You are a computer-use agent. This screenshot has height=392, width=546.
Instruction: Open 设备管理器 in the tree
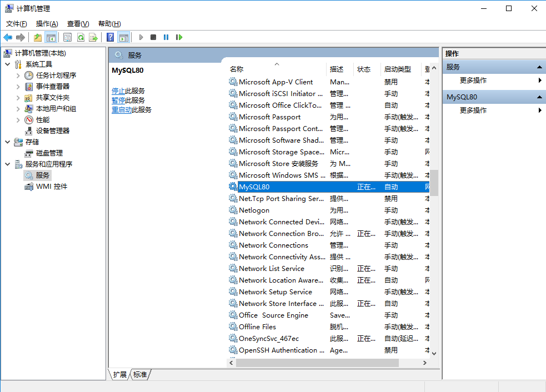(53, 131)
